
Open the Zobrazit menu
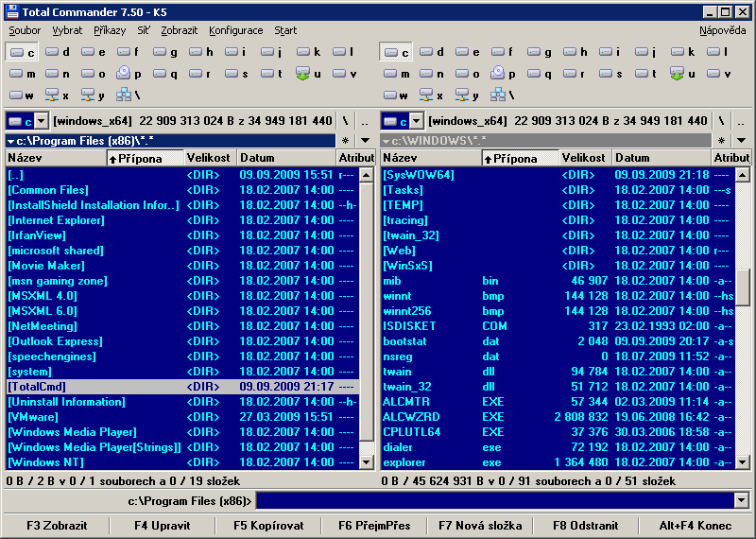180,30
